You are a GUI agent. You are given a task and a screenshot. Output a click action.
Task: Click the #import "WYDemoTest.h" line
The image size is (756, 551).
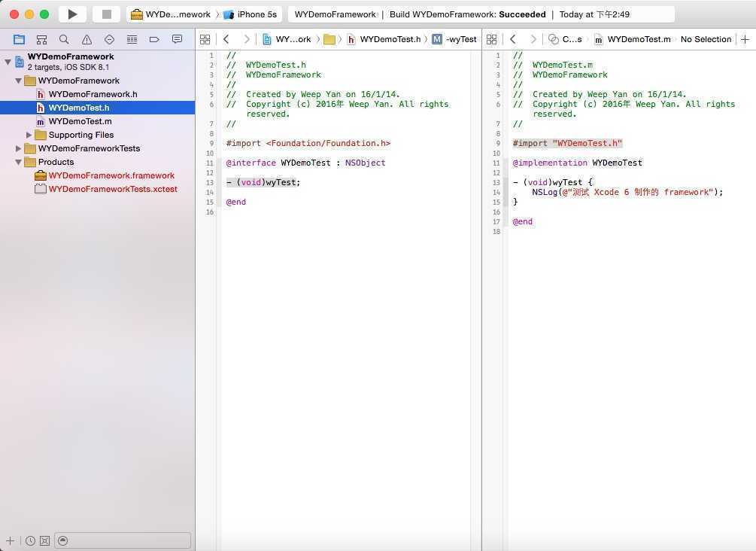[x=567, y=143]
